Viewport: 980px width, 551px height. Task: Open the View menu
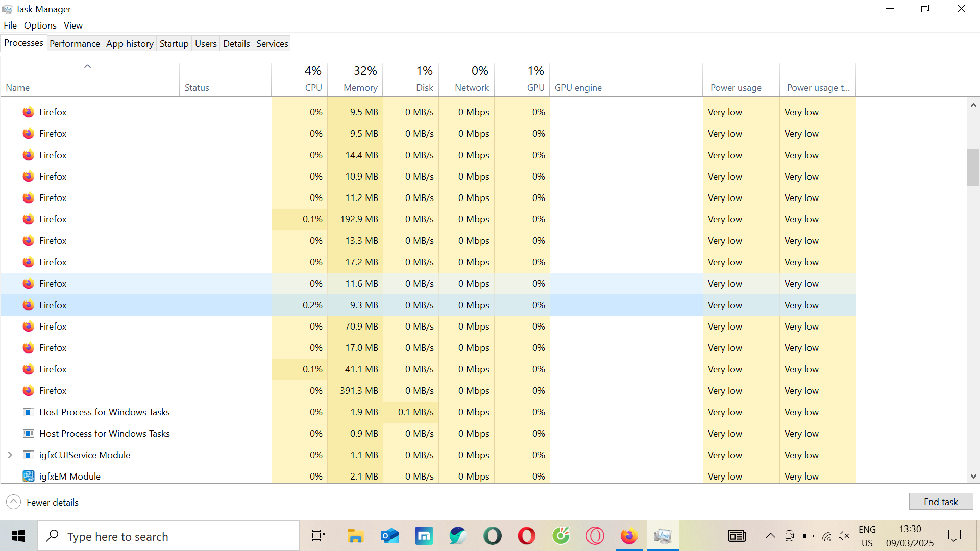click(x=73, y=26)
